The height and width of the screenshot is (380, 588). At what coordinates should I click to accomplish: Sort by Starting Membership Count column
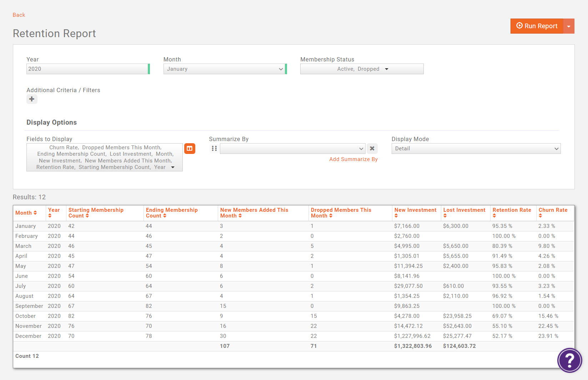87,216
